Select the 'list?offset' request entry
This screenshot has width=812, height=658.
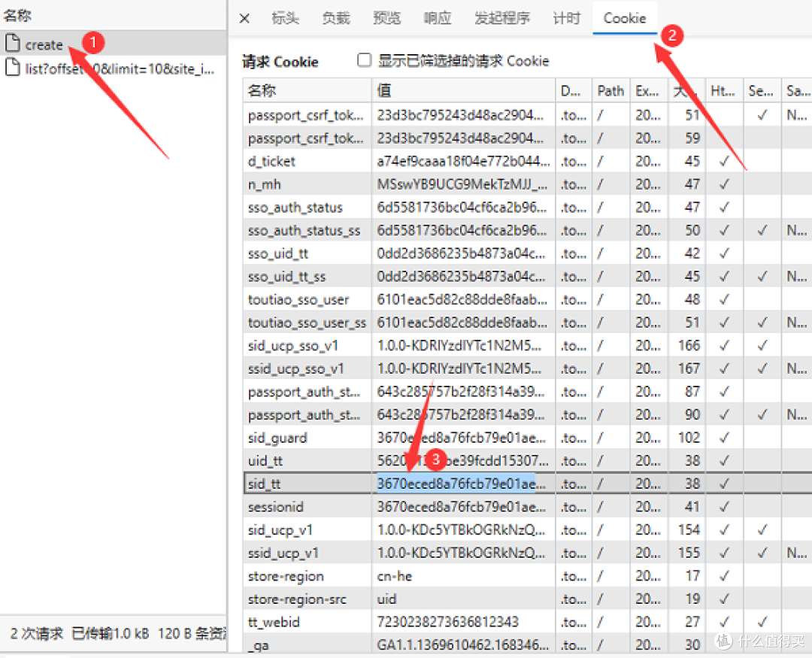pyautogui.click(x=119, y=68)
